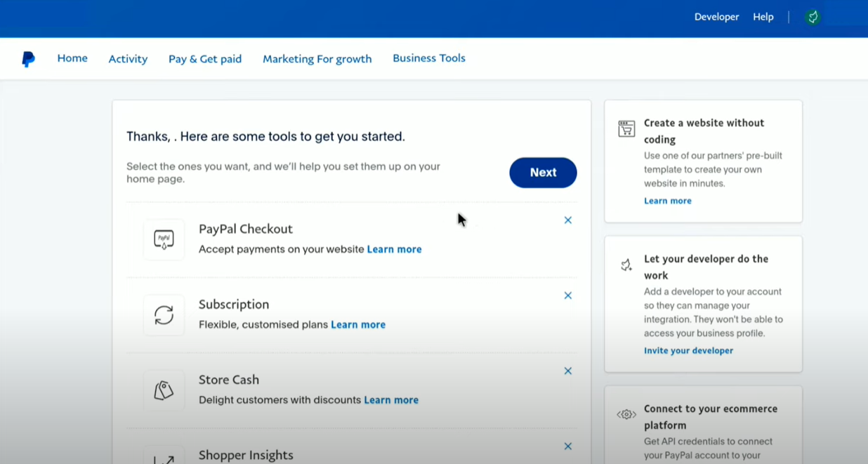Click the PayPal logo icon
The width and height of the screenshot is (868, 464).
point(28,59)
